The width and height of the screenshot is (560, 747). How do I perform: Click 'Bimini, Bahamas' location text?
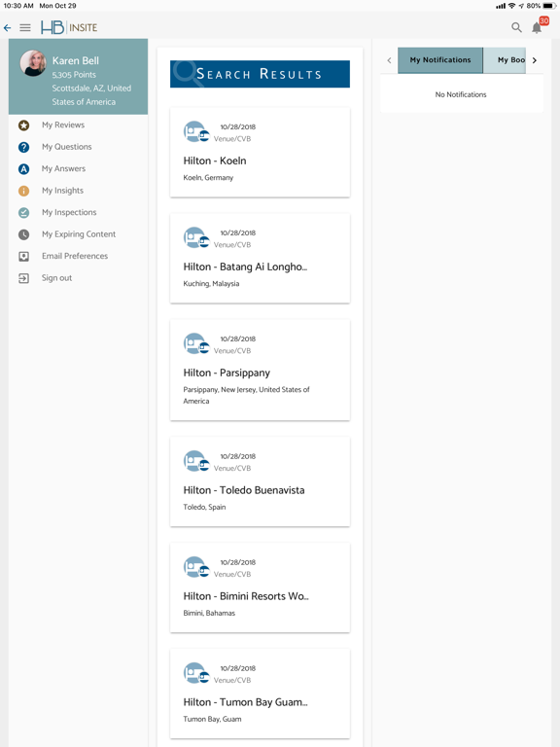point(209,613)
